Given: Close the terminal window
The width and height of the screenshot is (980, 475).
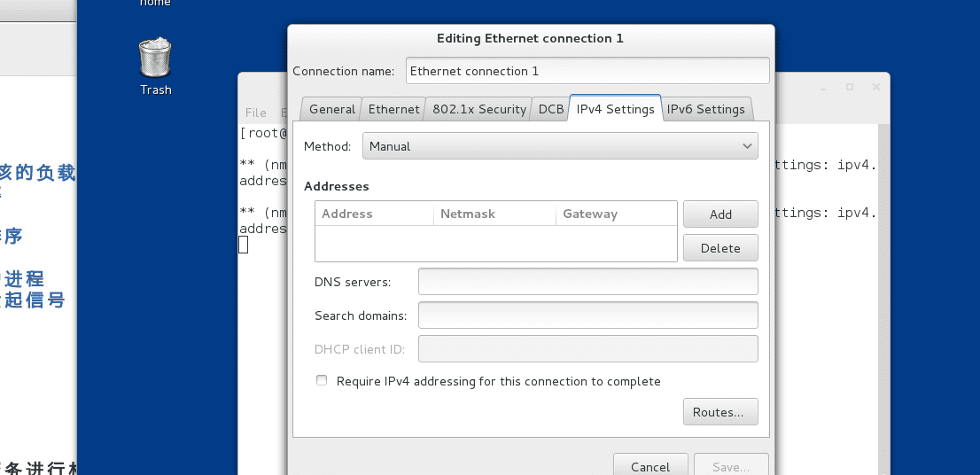Looking at the screenshot, I should (x=876, y=88).
